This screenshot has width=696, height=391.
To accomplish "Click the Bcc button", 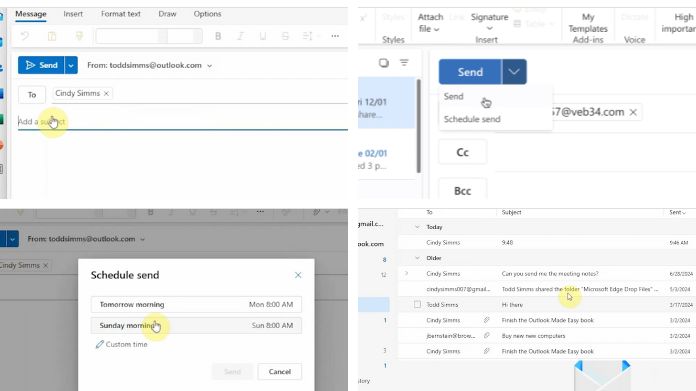I will pos(463,191).
